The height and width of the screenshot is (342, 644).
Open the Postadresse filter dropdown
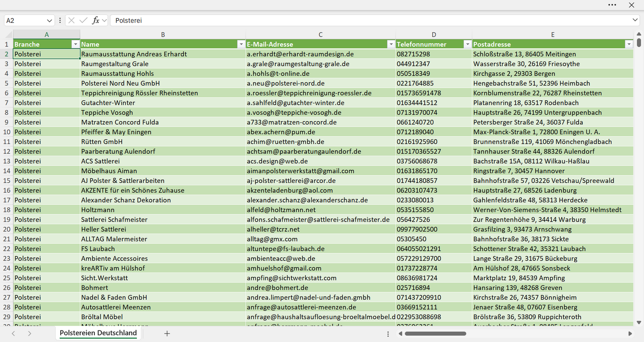tap(629, 44)
